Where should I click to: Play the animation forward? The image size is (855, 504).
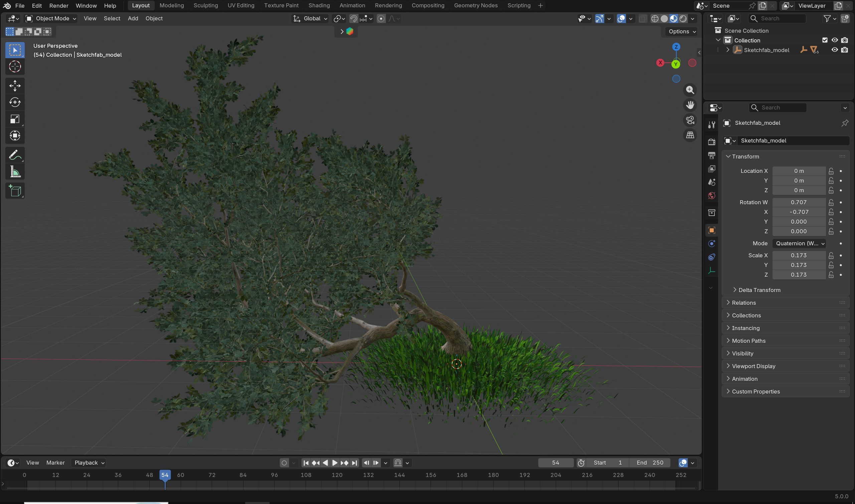pyautogui.click(x=335, y=463)
